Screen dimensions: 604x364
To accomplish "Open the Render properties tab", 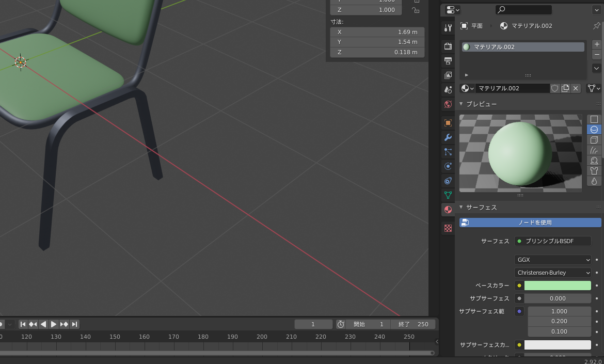I will click(x=448, y=46).
